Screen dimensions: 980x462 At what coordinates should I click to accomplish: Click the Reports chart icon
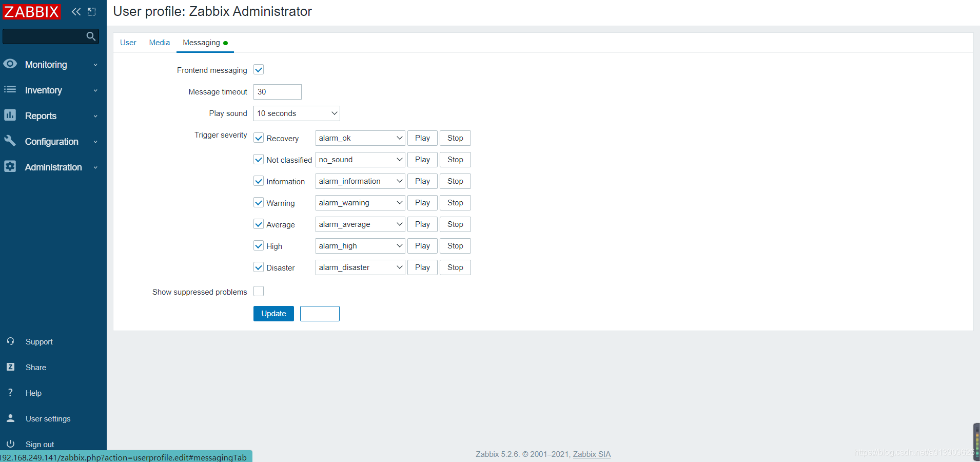pyautogui.click(x=10, y=115)
